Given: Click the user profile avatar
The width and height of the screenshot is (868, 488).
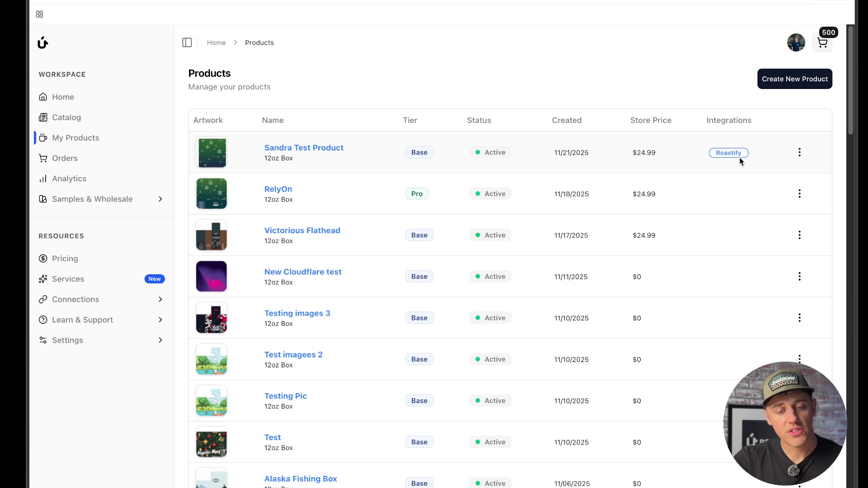Looking at the screenshot, I should pyautogui.click(x=796, y=42).
